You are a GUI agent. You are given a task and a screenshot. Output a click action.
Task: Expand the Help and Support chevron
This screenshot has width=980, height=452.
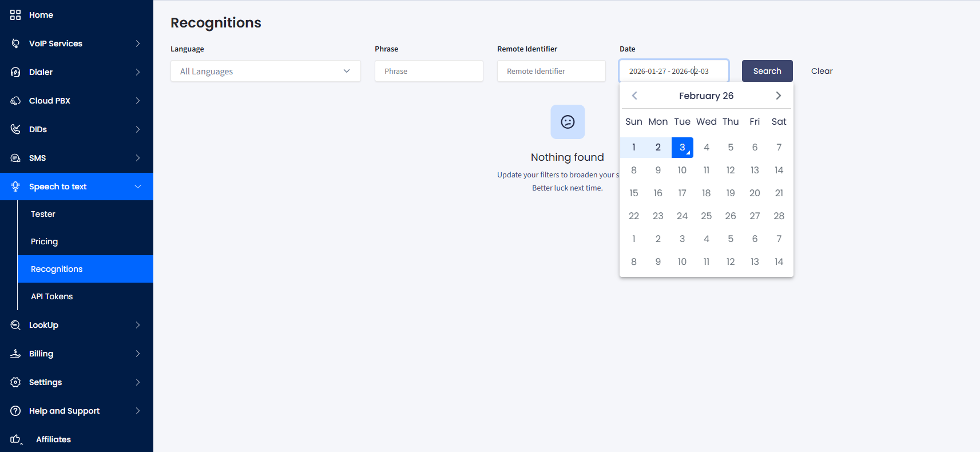[138, 411]
